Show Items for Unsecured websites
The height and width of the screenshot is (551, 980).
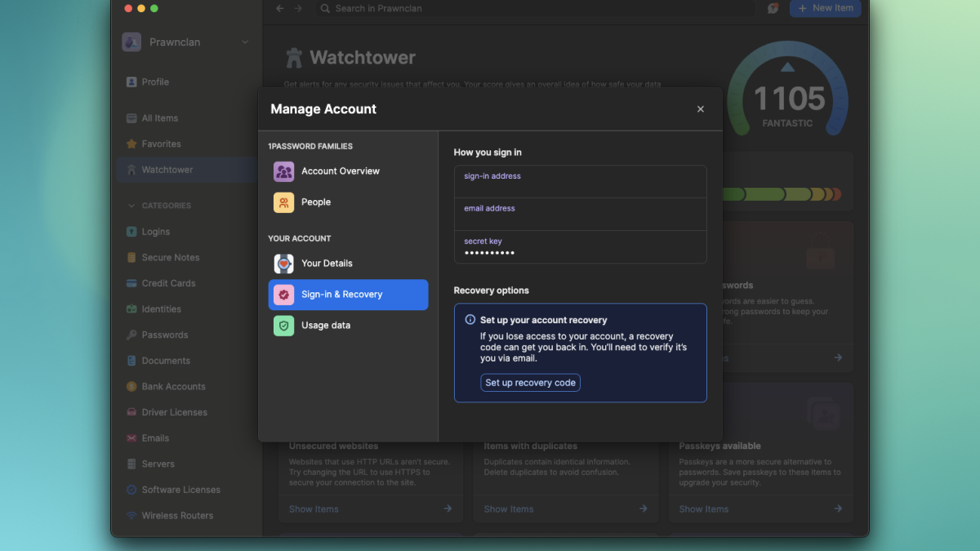tap(314, 509)
